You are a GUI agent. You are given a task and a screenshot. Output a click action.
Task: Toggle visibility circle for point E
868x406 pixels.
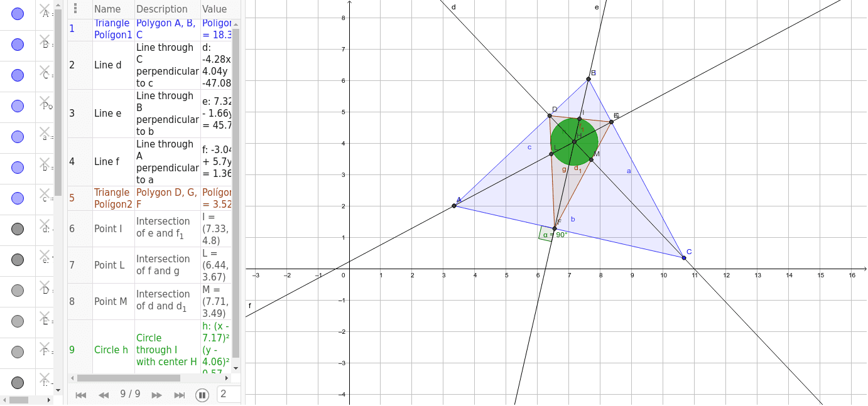(x=18, y=321)
